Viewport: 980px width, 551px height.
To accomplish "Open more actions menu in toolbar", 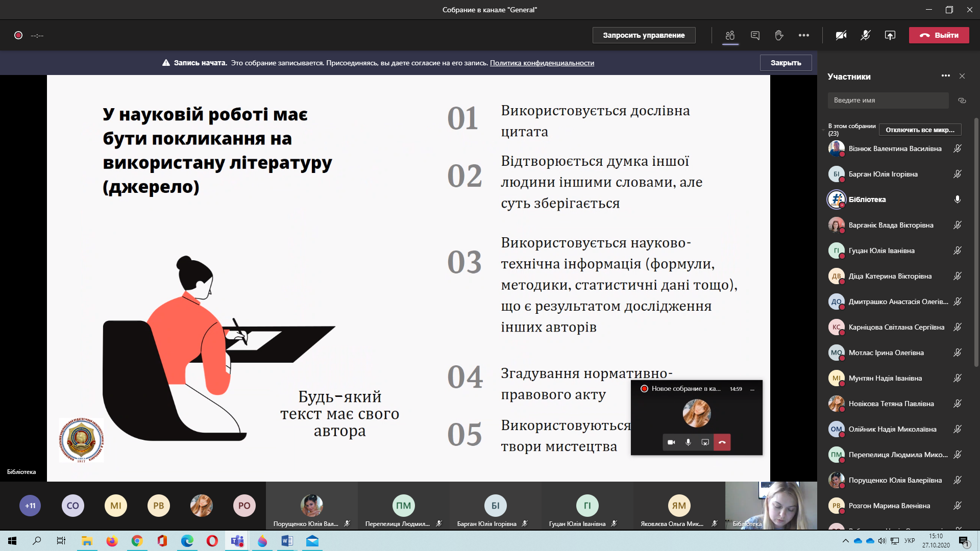I will click(803, 35).
